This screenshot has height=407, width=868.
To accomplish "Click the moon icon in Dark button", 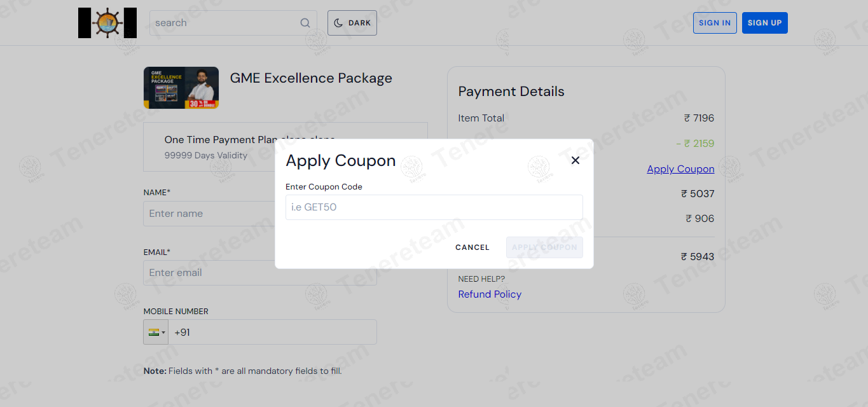I will click(x=338, y=23).
